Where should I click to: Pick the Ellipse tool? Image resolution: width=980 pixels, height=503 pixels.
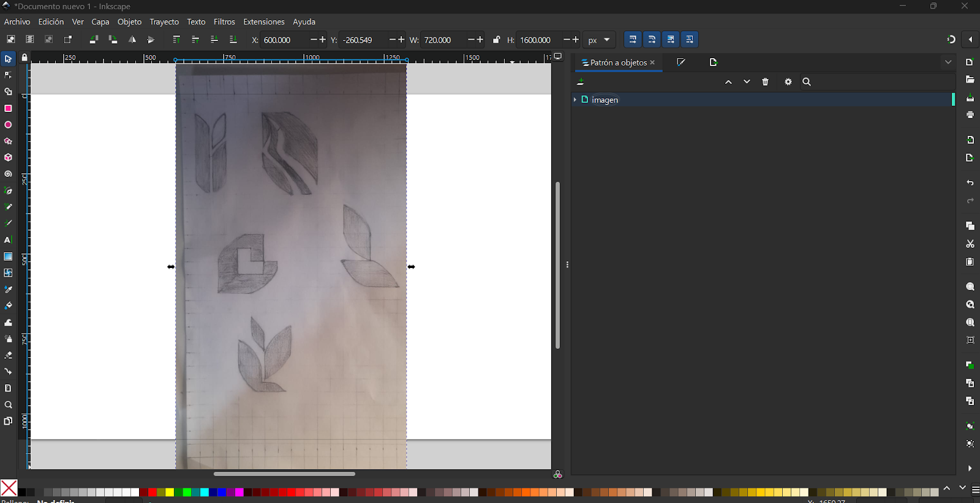point(8,125)
